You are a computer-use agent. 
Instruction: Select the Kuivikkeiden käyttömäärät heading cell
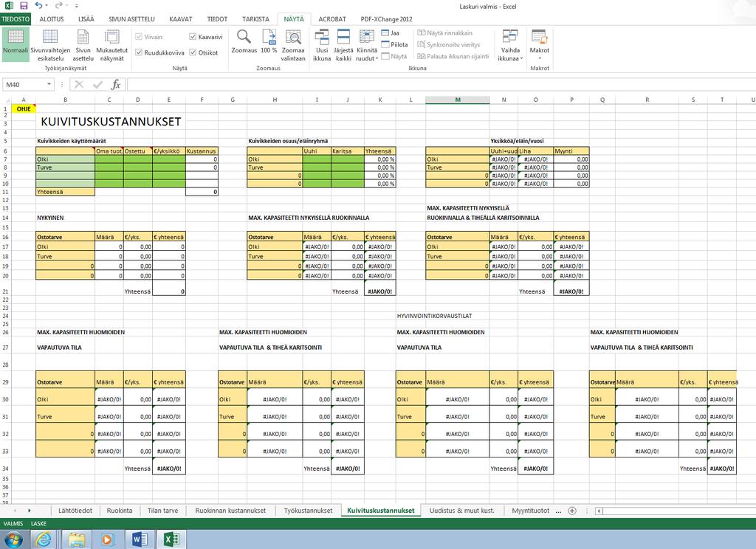click(x=72, y=141)
